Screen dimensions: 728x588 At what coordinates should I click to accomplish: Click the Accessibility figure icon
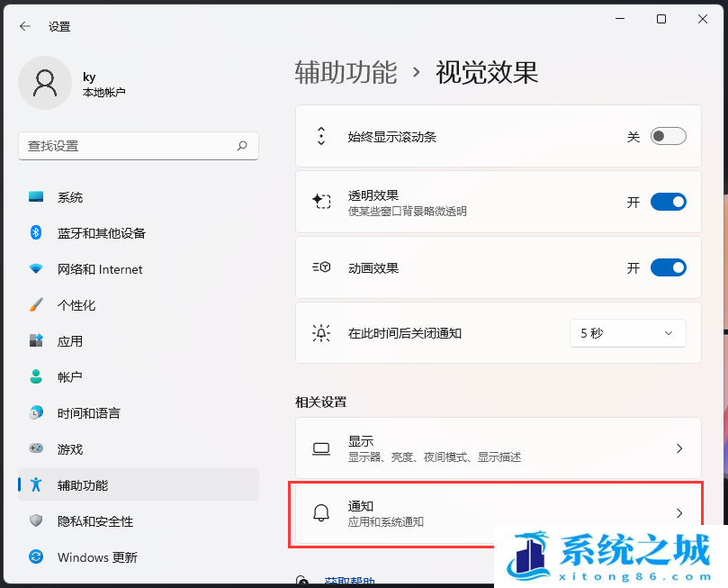coord(36,484)
